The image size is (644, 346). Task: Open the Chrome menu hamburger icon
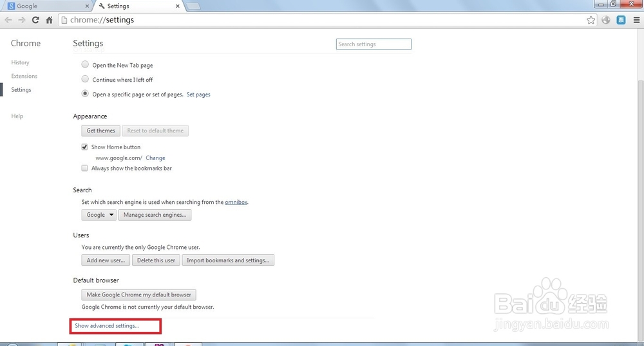[636, 20]
